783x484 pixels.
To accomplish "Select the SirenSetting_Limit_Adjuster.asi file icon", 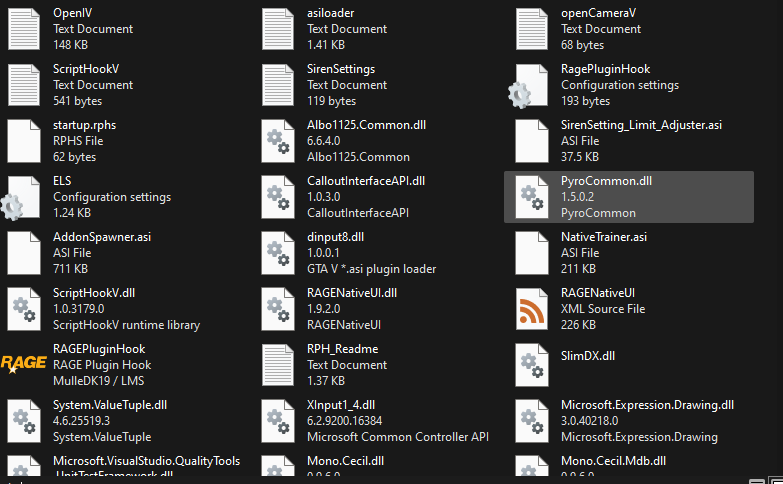I will [x=531, y=141].
